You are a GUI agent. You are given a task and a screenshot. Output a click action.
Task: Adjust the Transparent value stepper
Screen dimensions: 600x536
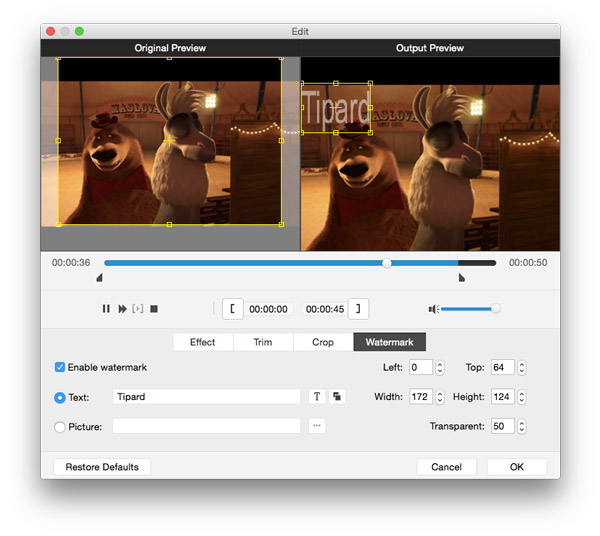(522, 426)
